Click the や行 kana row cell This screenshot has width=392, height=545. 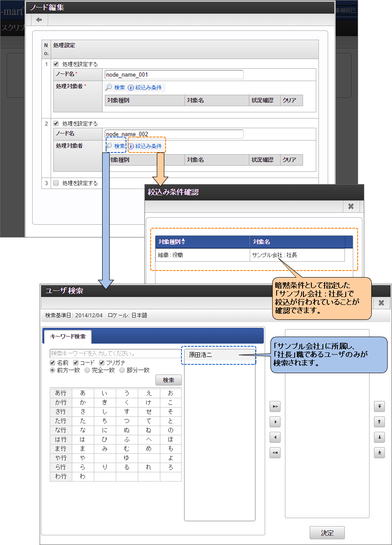tap(61, 458)
